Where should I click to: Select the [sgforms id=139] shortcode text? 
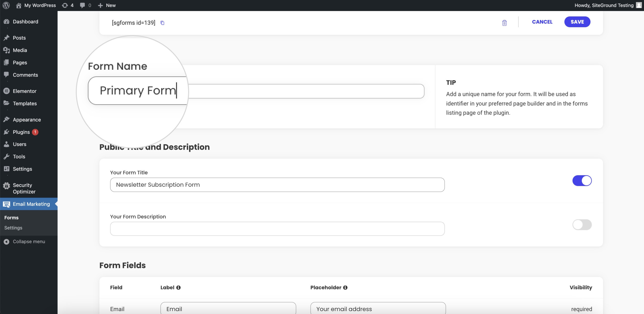tap(134, 23)
